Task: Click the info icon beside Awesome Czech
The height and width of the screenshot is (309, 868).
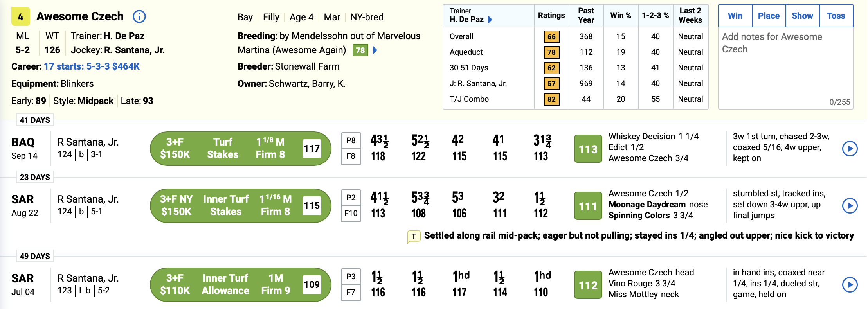Action: (139, 16)
